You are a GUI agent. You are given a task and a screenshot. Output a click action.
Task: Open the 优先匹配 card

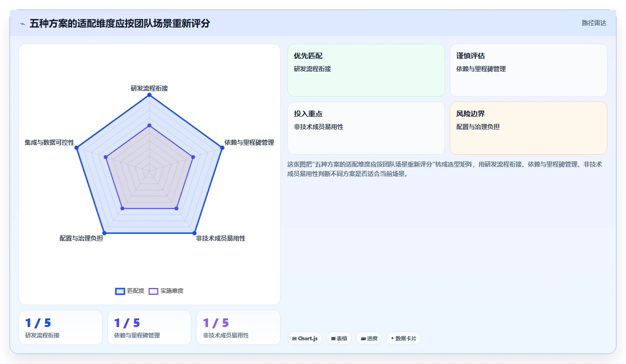pyautogui.click(x=366, y=70)
